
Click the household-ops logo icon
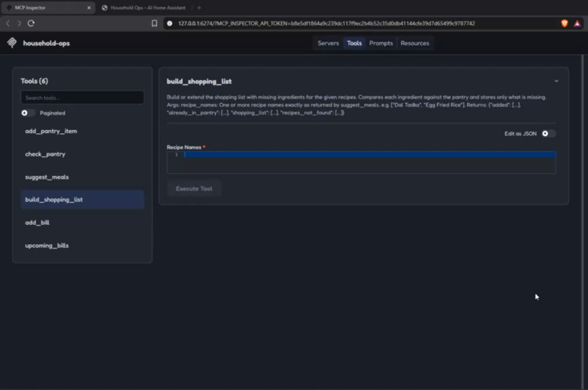(12, 43)
